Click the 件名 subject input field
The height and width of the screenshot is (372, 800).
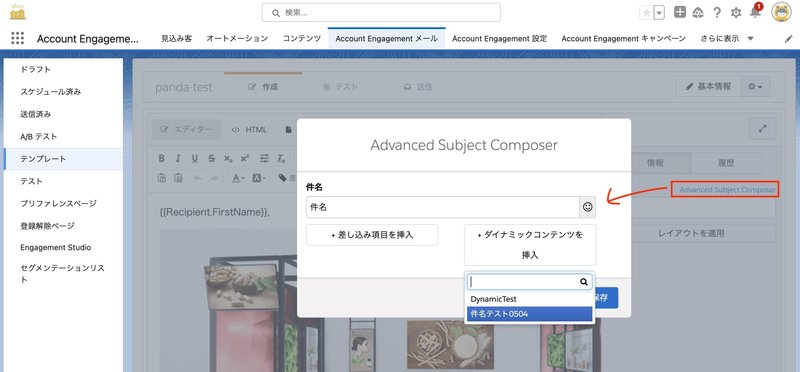pyautogui.click(x=442, y=207)
